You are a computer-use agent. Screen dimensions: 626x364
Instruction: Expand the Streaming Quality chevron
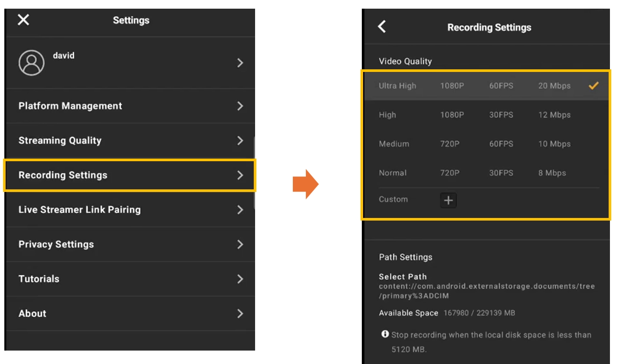[x=240, y=140]
